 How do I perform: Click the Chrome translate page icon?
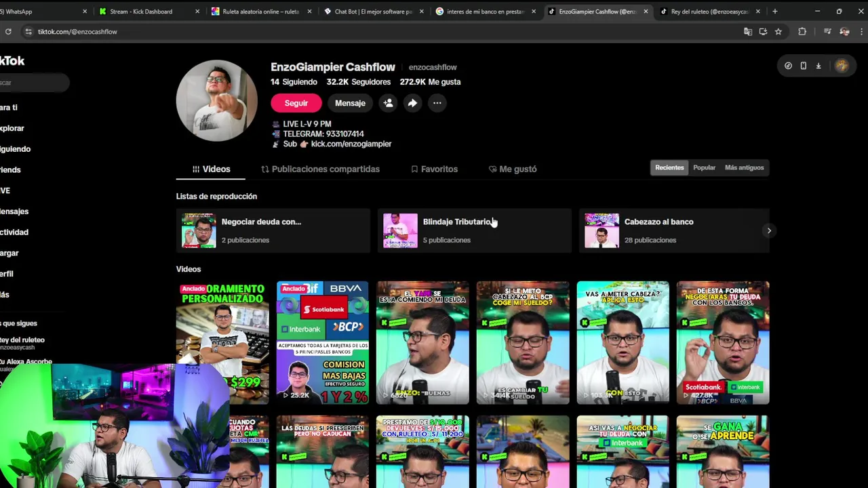[x=748, y=32]
